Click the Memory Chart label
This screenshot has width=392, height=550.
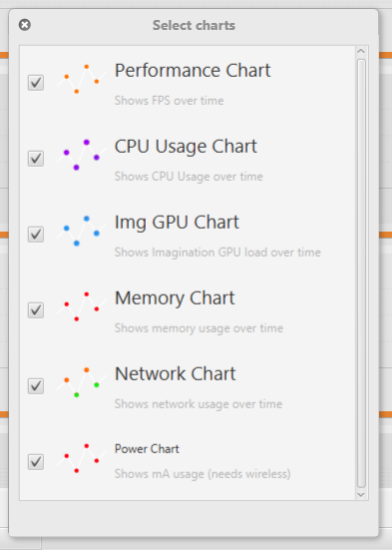(175, 298)
